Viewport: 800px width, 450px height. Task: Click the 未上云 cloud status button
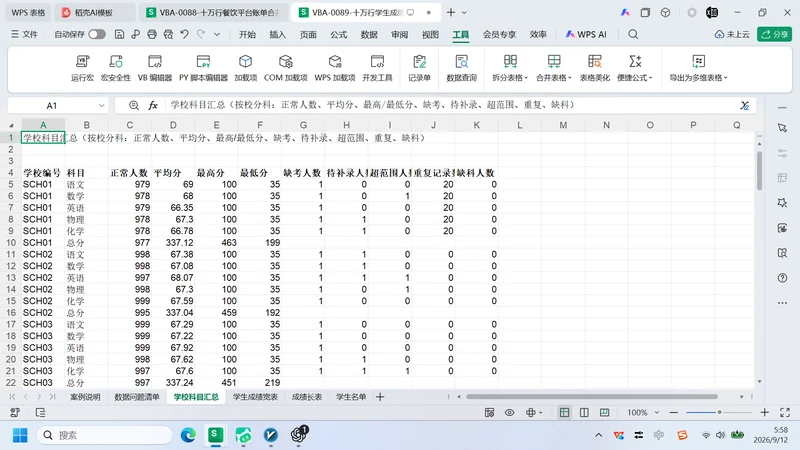732,34
